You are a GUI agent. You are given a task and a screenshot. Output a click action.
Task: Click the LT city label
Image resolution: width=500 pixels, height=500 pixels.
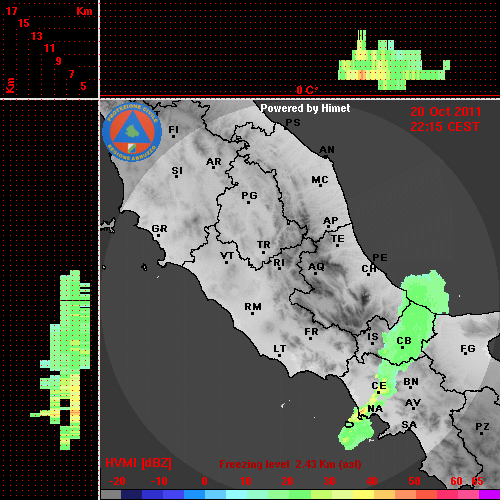280,349
